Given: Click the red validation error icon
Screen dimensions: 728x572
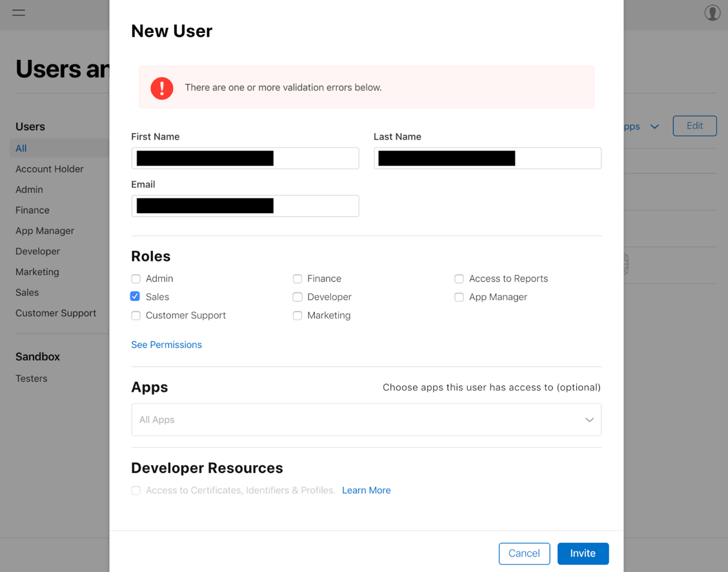Looking at the screenshot, I should 161,88.
